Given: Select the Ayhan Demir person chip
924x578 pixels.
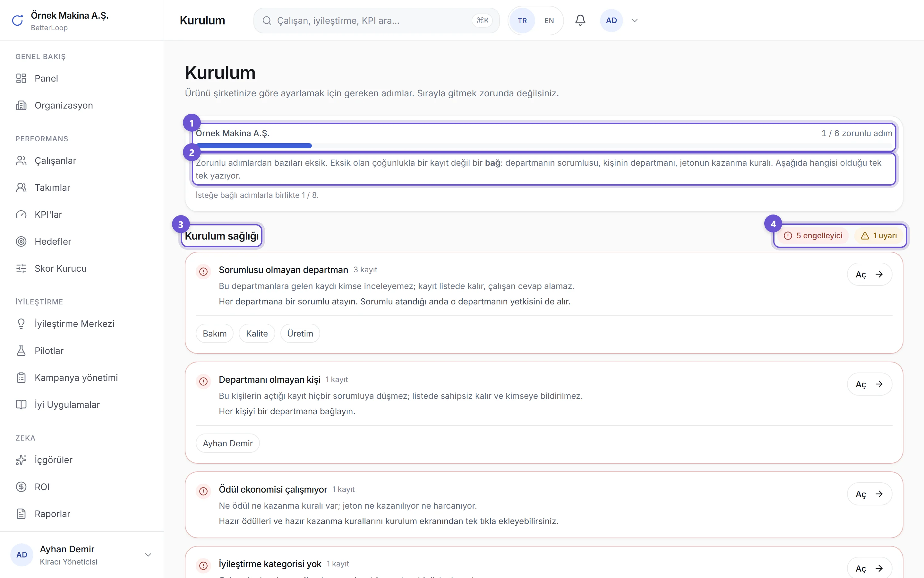Looking at the screenshot, I should coord(227,443).
